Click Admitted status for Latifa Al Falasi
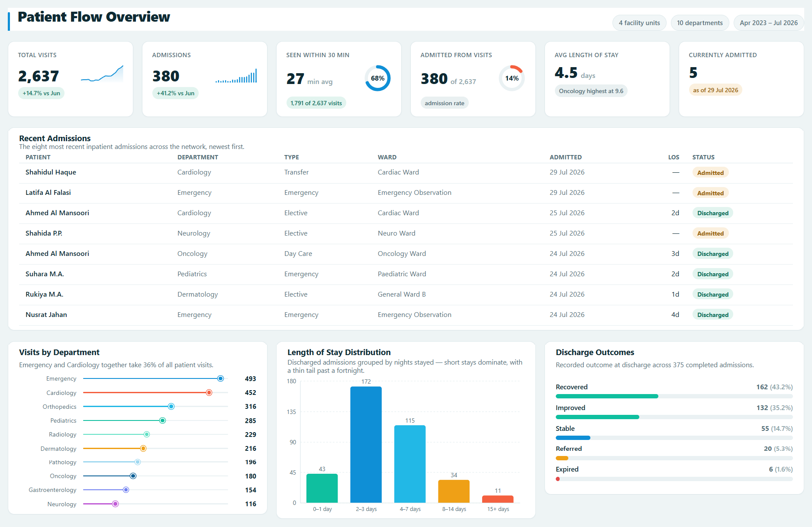The image size is (812, 527). click(x=710, y=193)
